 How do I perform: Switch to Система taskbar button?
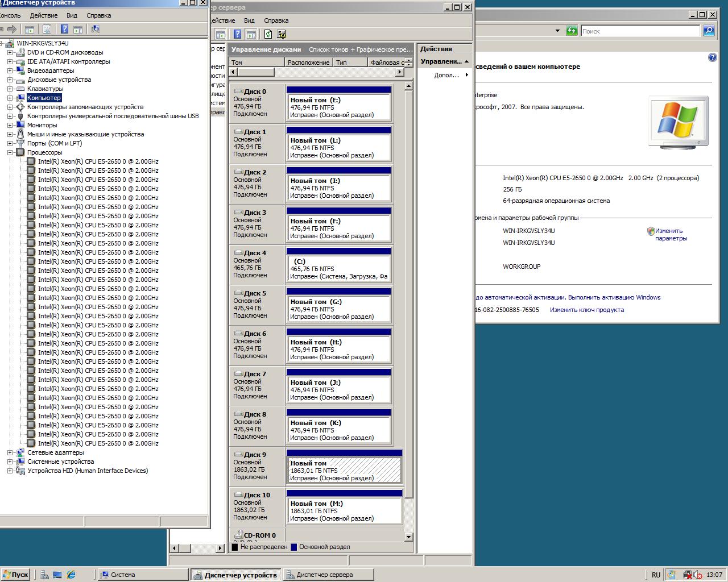143,575
